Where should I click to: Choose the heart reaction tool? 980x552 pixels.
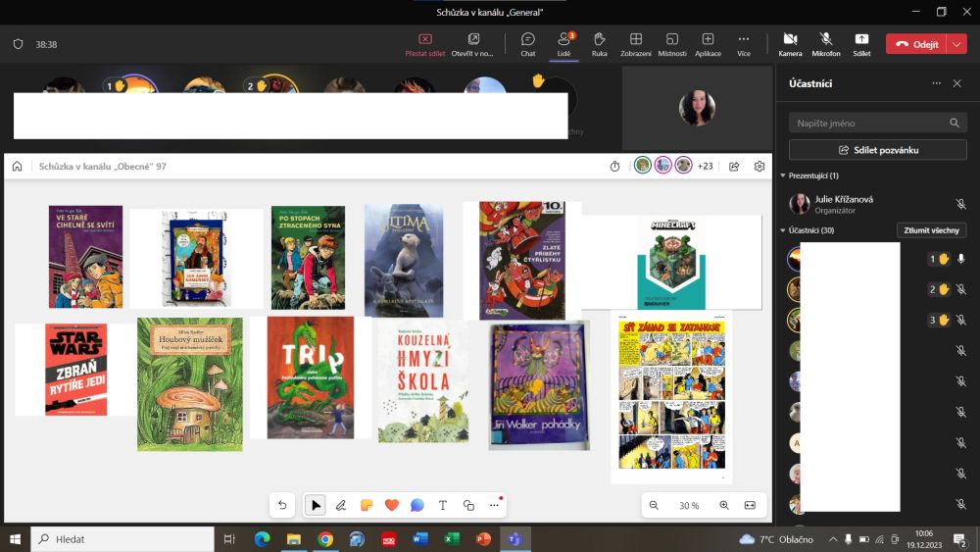point(392,505)
